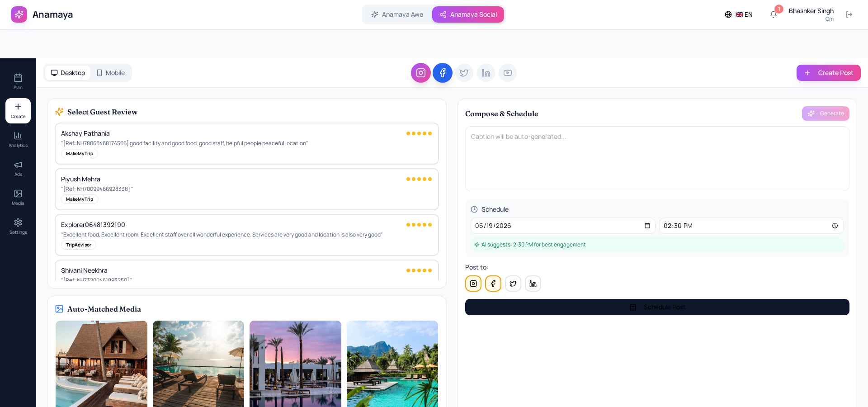The image size is (868, 407).
Task: Open notifications bell
Action: (774, 14)
